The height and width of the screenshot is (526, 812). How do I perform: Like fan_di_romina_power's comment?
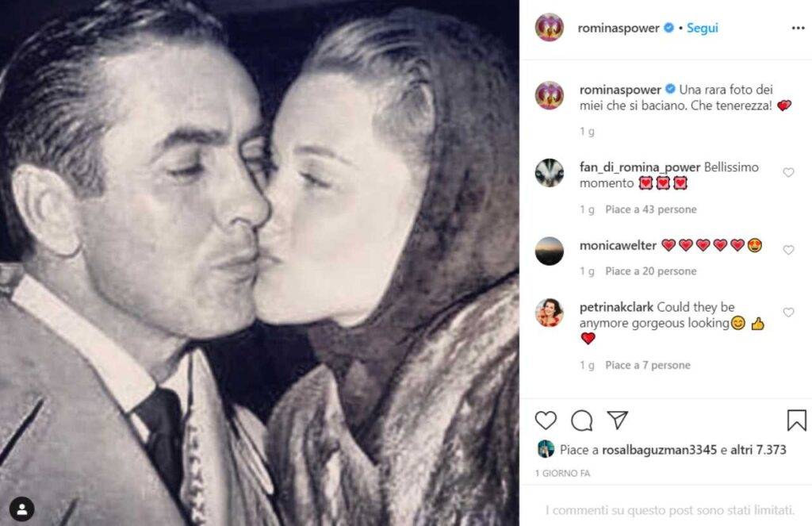pyautogui.click(x=788, y=172)
